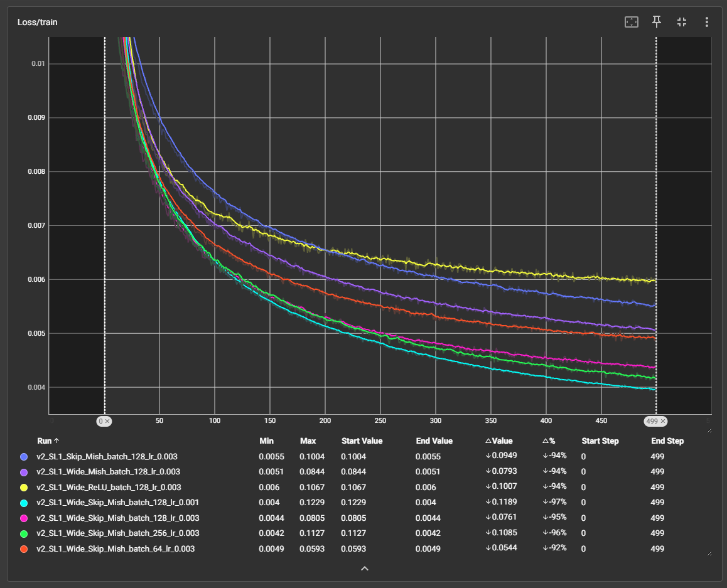Click the yellow swatch of Wide_ReLU run
The height and width of the screenshot is (588, 727).
tap(24, 487)
